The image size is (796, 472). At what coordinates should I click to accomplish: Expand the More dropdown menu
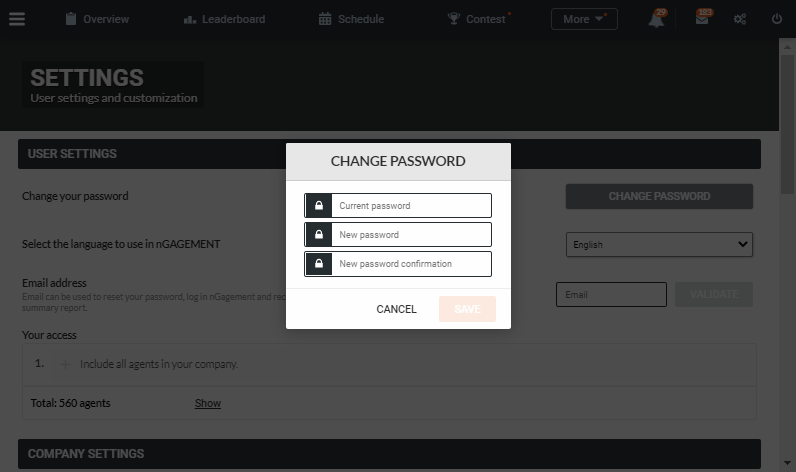click(584, 19)
